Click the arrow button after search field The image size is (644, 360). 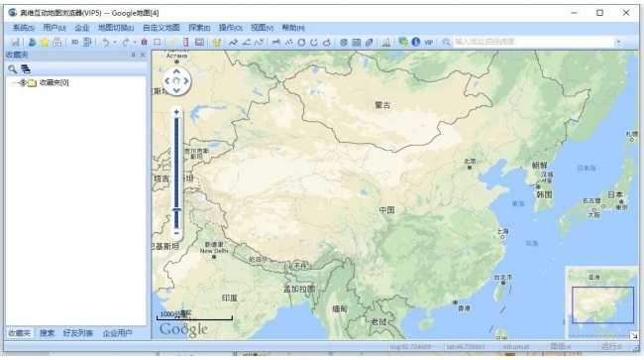pyautogui.click(x=618, y=42)
